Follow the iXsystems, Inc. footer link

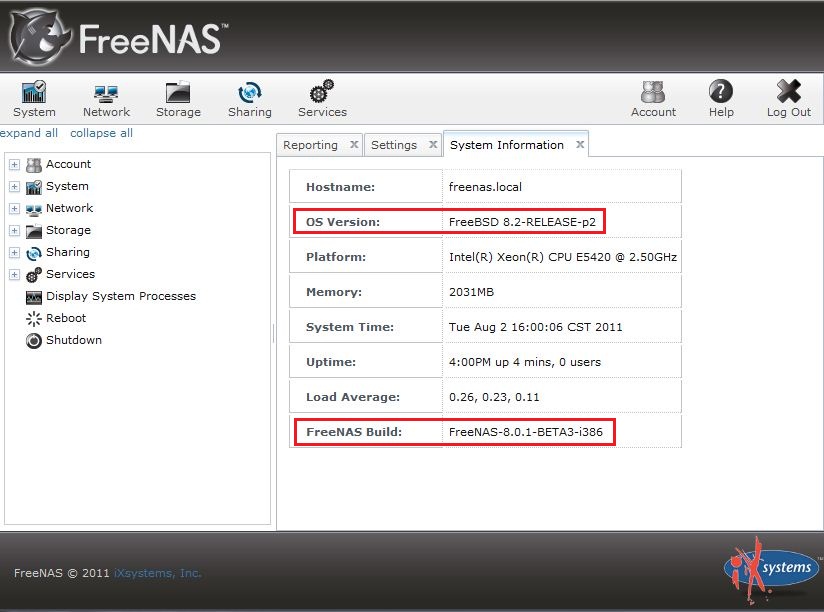click(156, 573)
